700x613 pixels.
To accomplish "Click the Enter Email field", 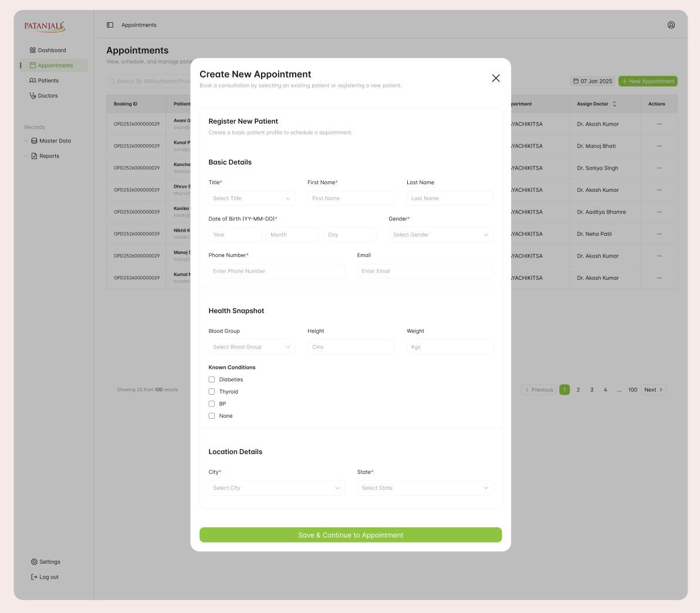I will (x=425, y=271).
